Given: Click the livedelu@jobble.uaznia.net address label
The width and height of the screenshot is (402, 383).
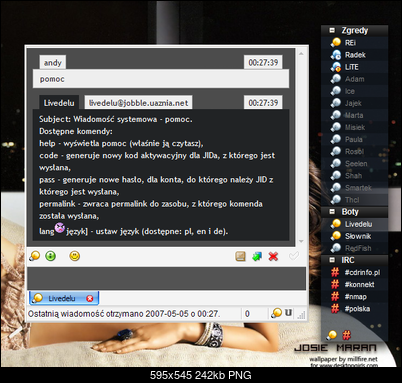Looking at the screenshot, I should pos(138,103).
